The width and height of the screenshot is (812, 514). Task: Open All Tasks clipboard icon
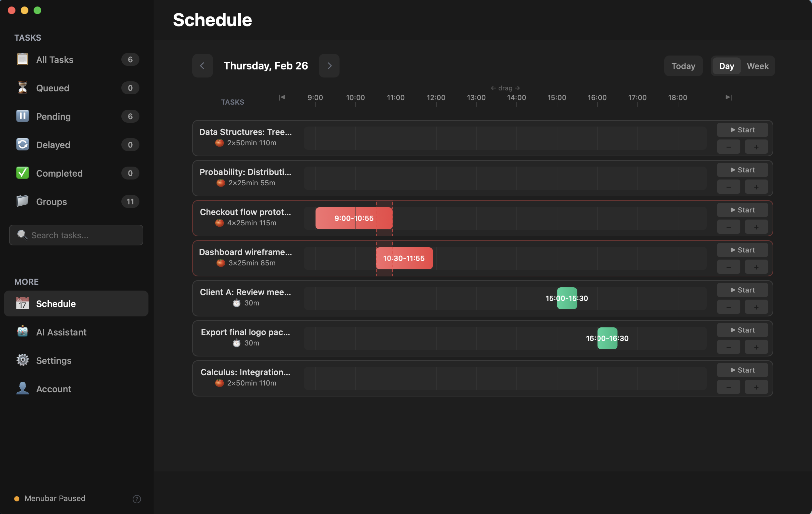[x=22, y=59]
